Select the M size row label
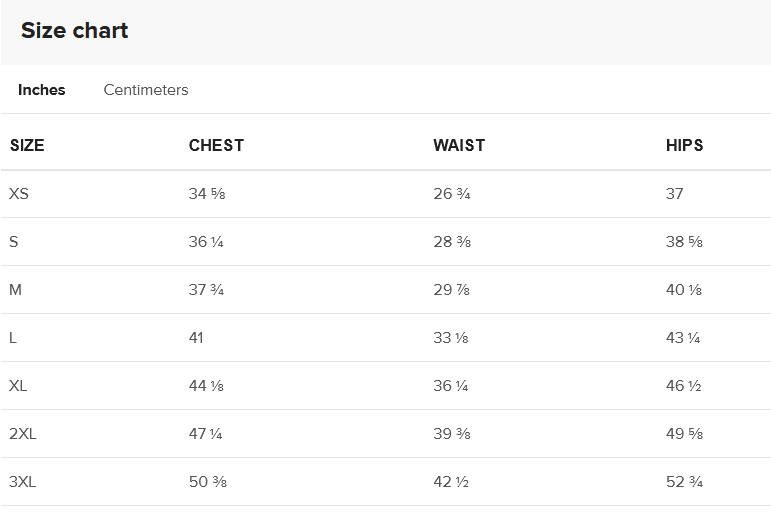 pos(15,290)
